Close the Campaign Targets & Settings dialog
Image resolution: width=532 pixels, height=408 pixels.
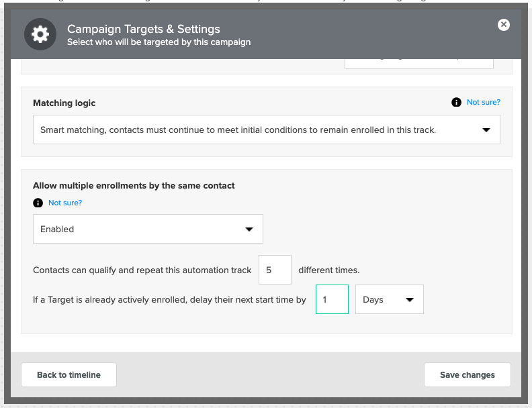pos(504,25)
